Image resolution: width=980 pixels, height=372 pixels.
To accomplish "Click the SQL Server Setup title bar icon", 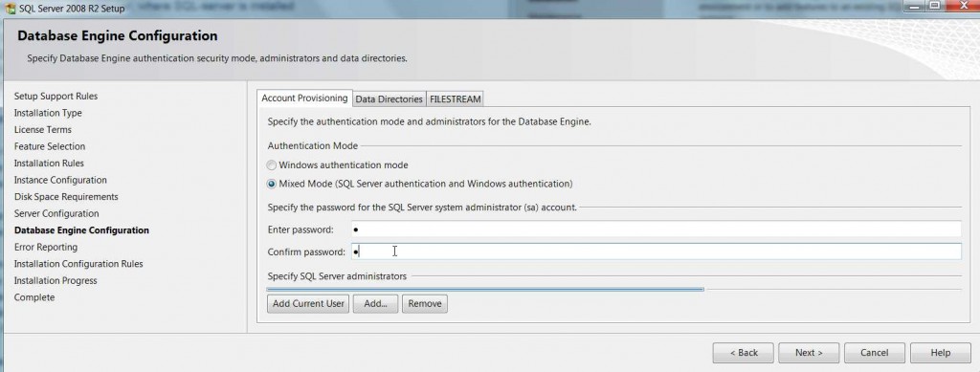I will 10,9.
